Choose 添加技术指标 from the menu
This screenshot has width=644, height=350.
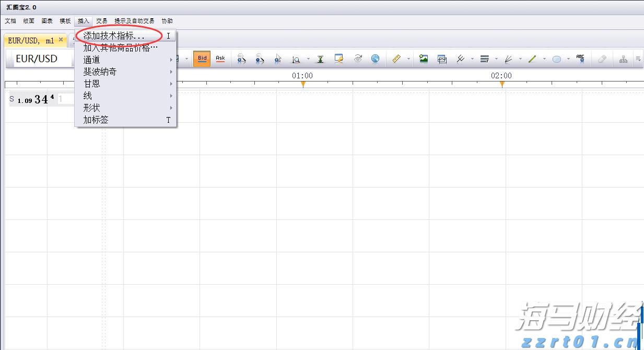click(114, 36)
